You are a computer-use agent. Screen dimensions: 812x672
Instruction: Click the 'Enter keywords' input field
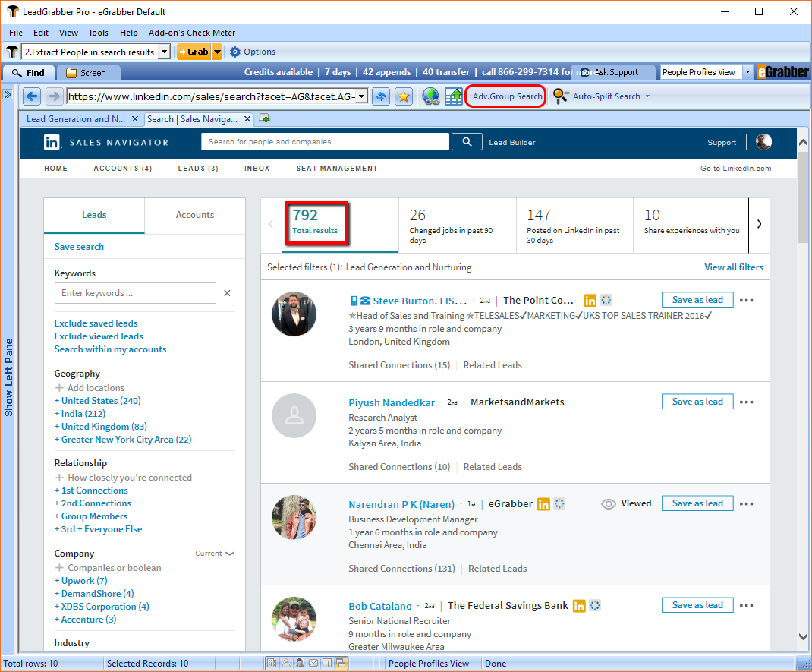pos(135,293)
